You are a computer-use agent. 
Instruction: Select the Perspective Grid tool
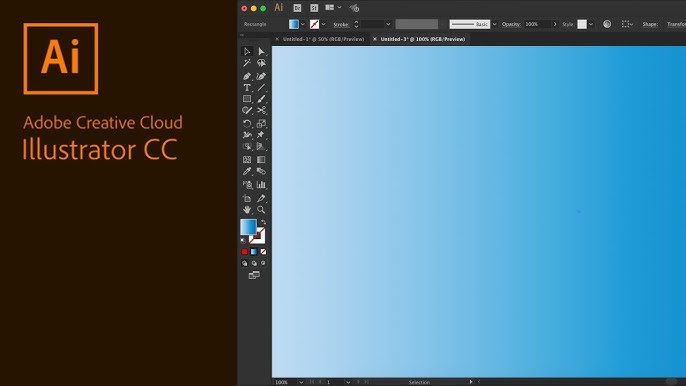point(261,147)
